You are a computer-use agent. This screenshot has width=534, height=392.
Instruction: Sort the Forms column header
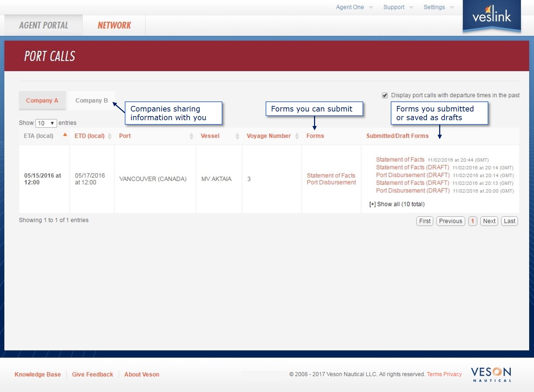point(315,136)
